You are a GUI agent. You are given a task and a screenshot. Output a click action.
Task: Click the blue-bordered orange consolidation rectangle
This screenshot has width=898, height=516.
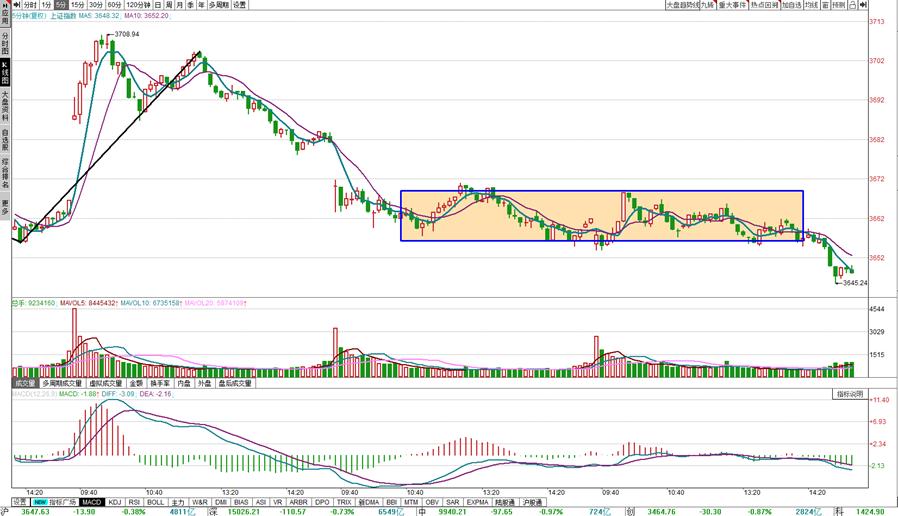click(601, 215)
